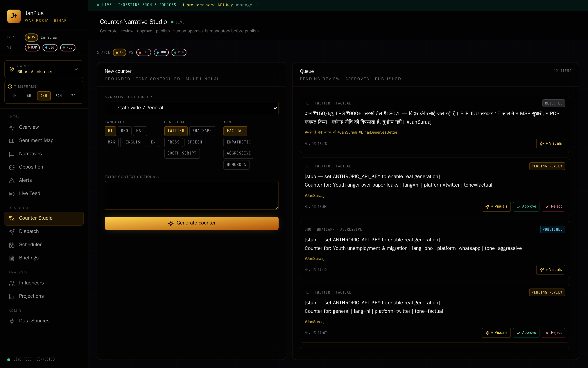This screenshot has height=368, width=588.
Task: Select the 1H timeframe
Action: pos(14,96)
